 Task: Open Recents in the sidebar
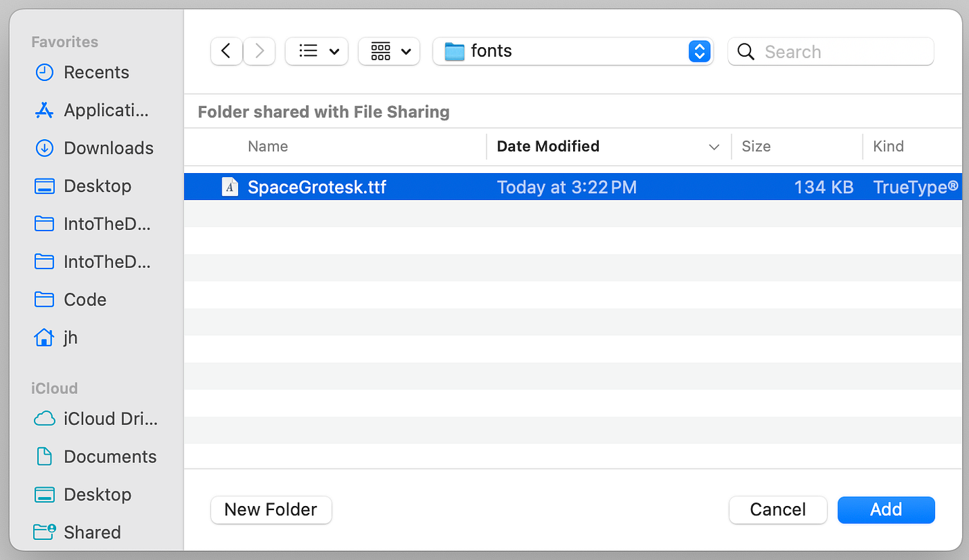(96, 73)
